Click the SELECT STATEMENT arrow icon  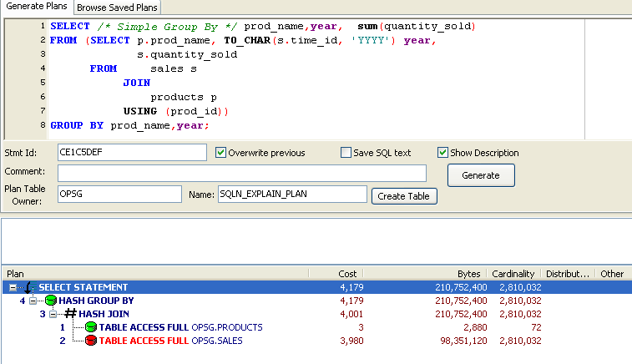pyautogui.click(x=29, y=287)
